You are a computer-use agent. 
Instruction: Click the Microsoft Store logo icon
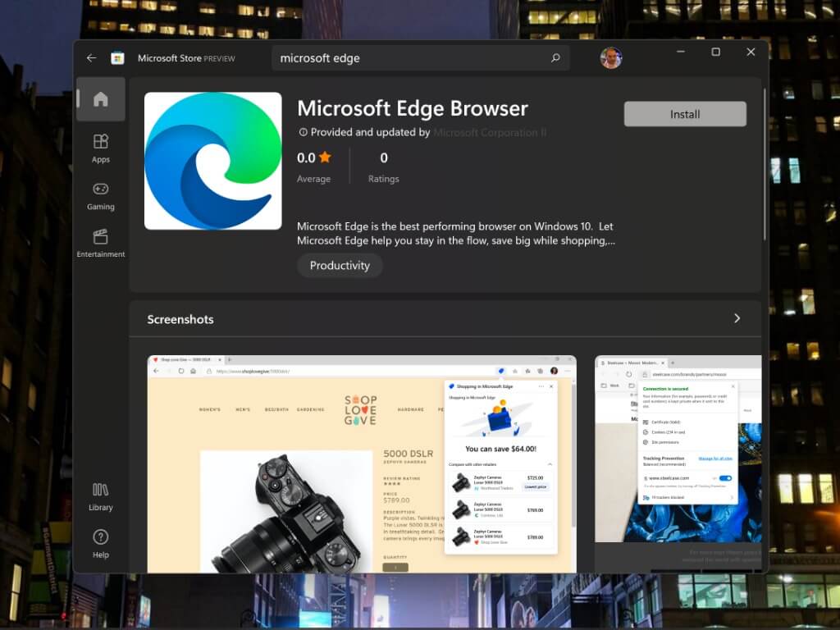[x=117, y=58]
